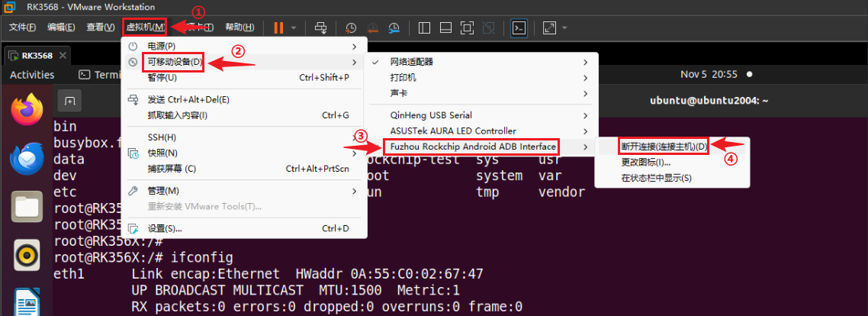868x316 pixels.
Task: Expand the 电源(P) submenu
Action: pos(161,47)
